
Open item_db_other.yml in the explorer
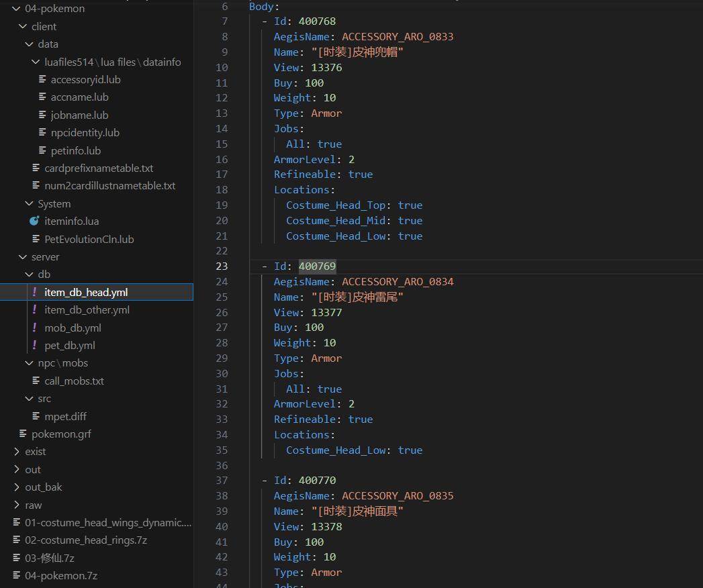(87, 309)
